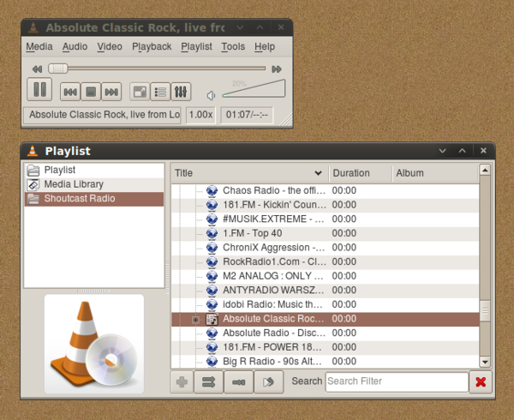Click Media Library icon in sidebar
514x420 pixels.
click(33, 184)
